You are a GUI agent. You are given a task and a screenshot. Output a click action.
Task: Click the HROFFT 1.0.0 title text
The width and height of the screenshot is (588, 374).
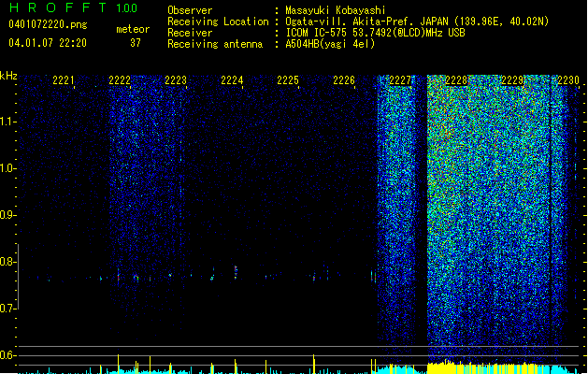coord(74,7)
